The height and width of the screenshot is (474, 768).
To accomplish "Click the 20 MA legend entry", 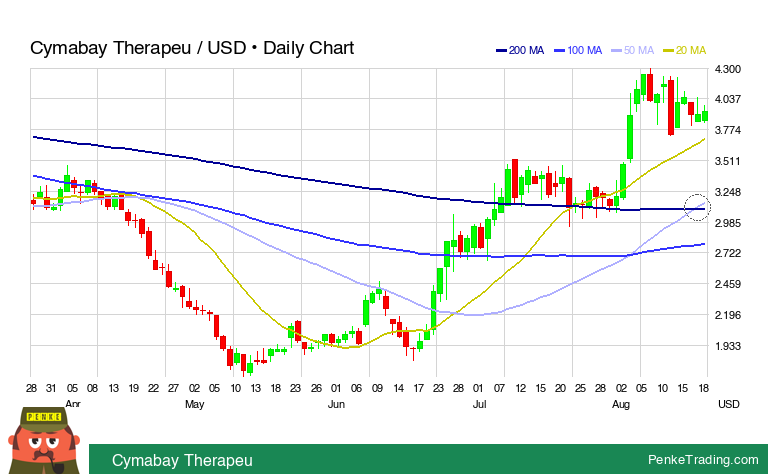I will click(x=684, y=50).
